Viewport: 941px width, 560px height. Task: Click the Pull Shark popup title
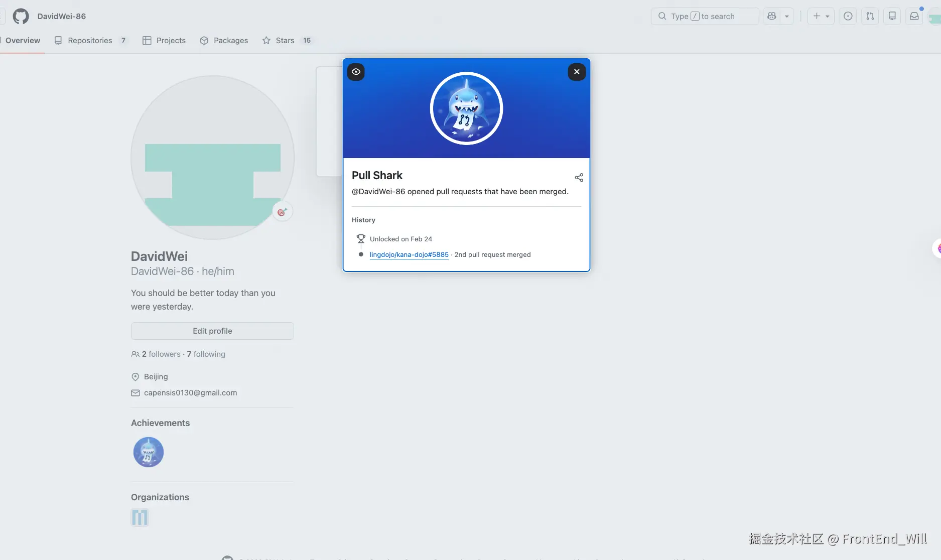(x=377, y=175)
